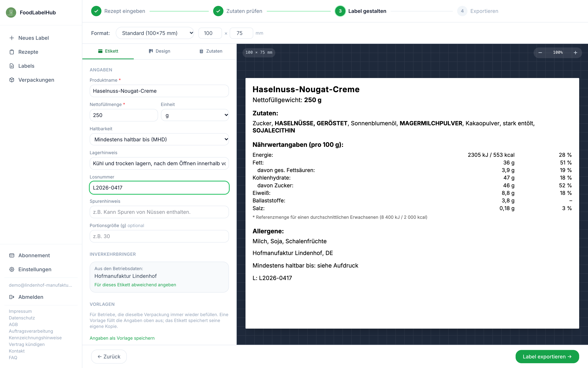588x368 pixels.
Task: Open Rezepte in the sidebar
Action: 28,52
